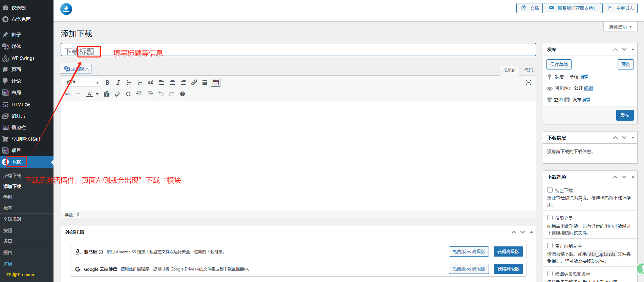Center-align the text
This screenshot has width=644, height=282.
172,82
